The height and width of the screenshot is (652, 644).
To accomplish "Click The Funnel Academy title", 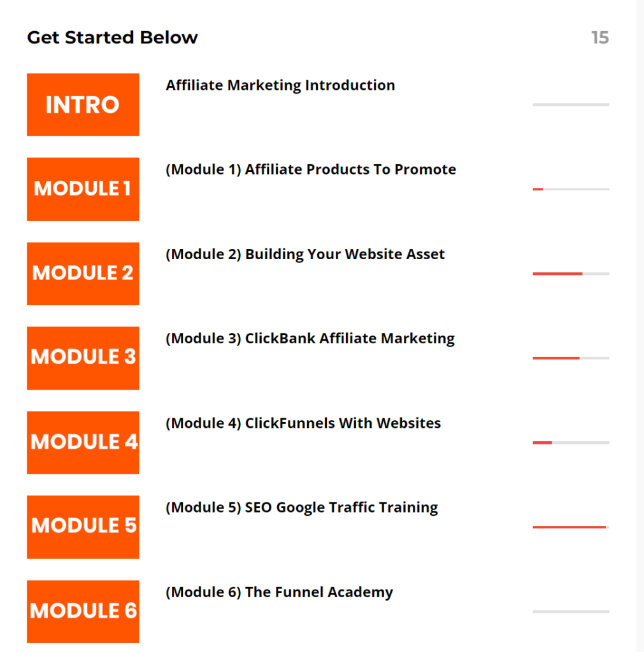I will click(279, 592).
